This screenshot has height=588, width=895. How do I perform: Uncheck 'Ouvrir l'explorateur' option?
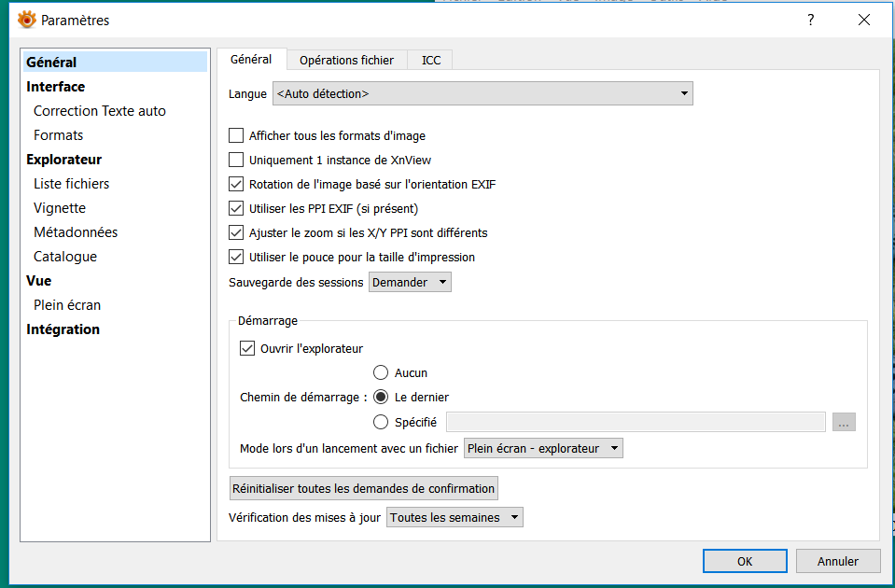click(x=247, y=349)
